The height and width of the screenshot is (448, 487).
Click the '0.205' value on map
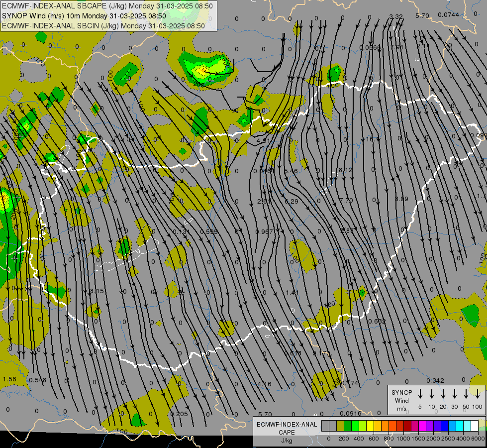coord(179,414)
